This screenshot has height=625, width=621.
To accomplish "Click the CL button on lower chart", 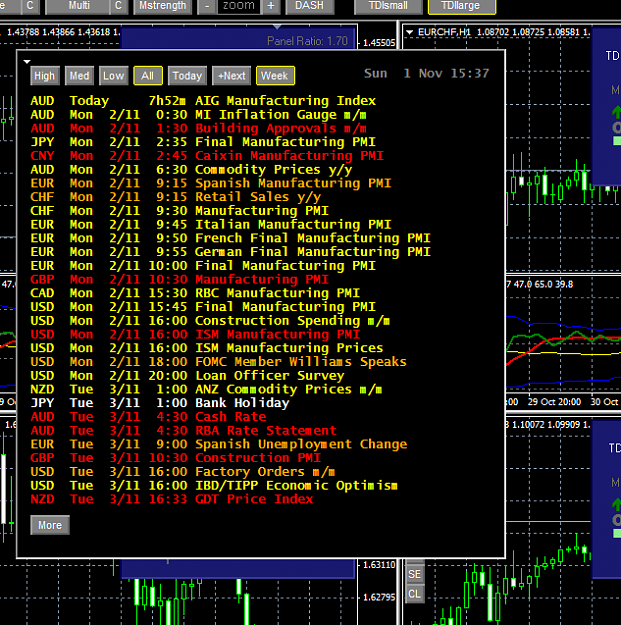I will 415,594.
